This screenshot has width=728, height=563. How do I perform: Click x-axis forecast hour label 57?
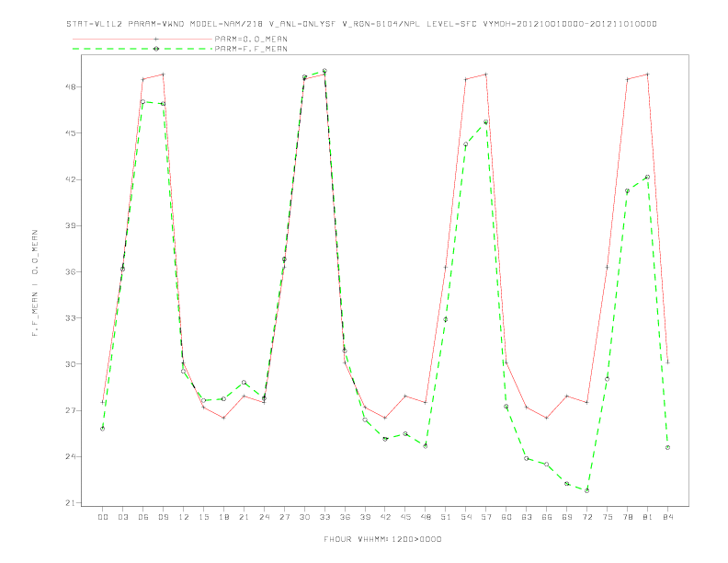click(486, 517)
